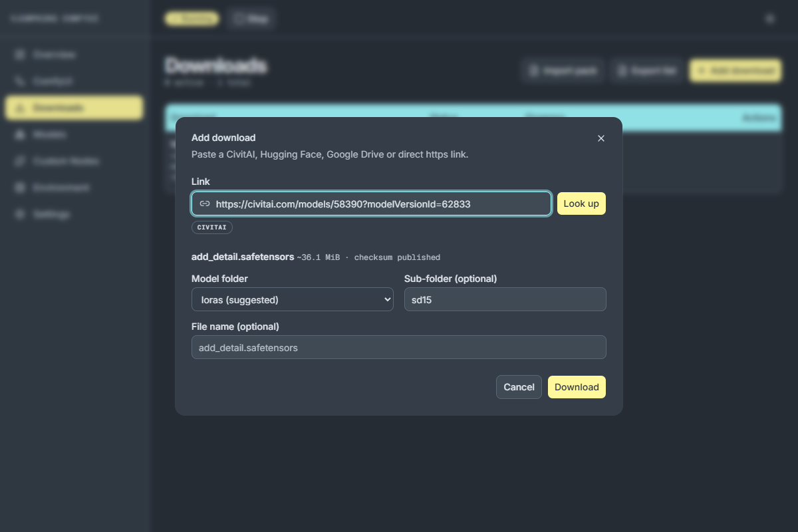The image size is (798, 532).
Task: Open Overview in the blurred sidebar
Action: click(x=74, y=55)
